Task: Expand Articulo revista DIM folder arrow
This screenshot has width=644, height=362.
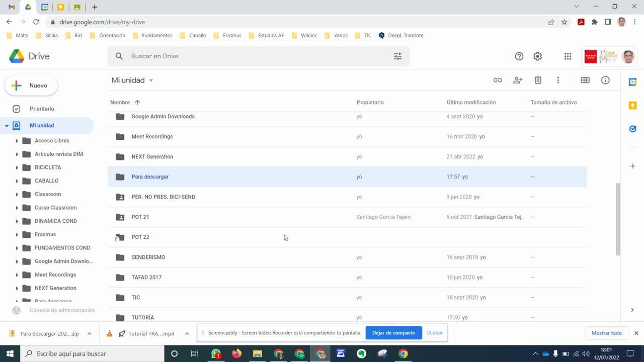Action: point(17,154)
